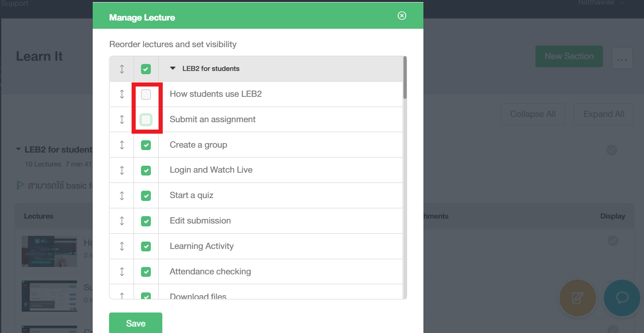Uncheck the Login and Watch Live checkbox
Screen dimensions: 644x333
click(x=146, y=171)
